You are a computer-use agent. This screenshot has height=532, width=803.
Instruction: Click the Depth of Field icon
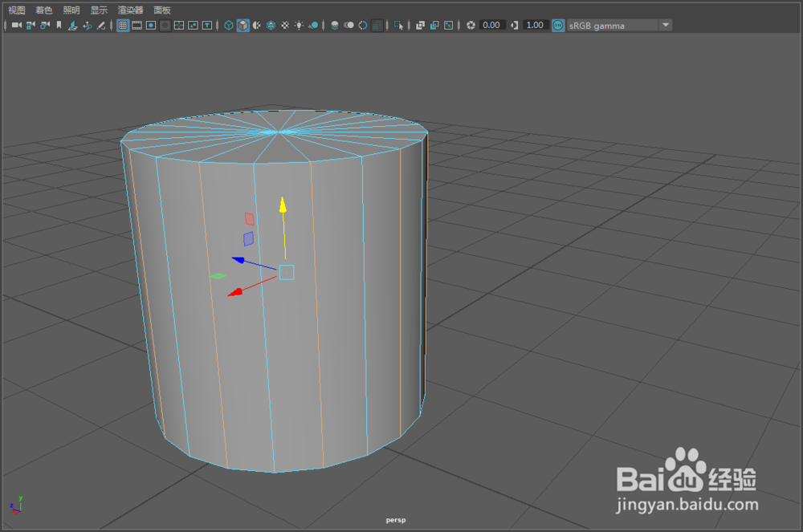[377, 25]
